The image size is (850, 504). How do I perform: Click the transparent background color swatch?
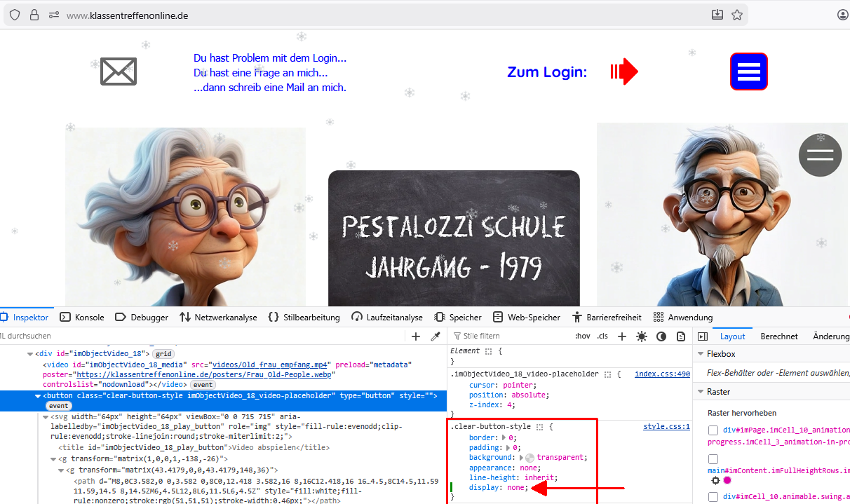point(529,458)
